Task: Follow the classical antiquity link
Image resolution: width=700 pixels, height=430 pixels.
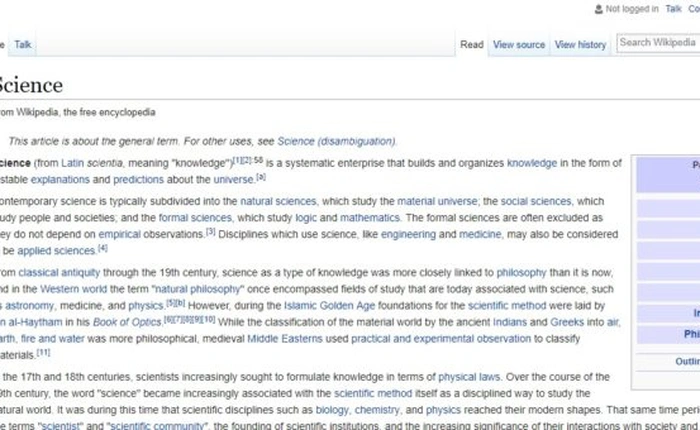Action: pyautogui.click(x=59, y=273)
